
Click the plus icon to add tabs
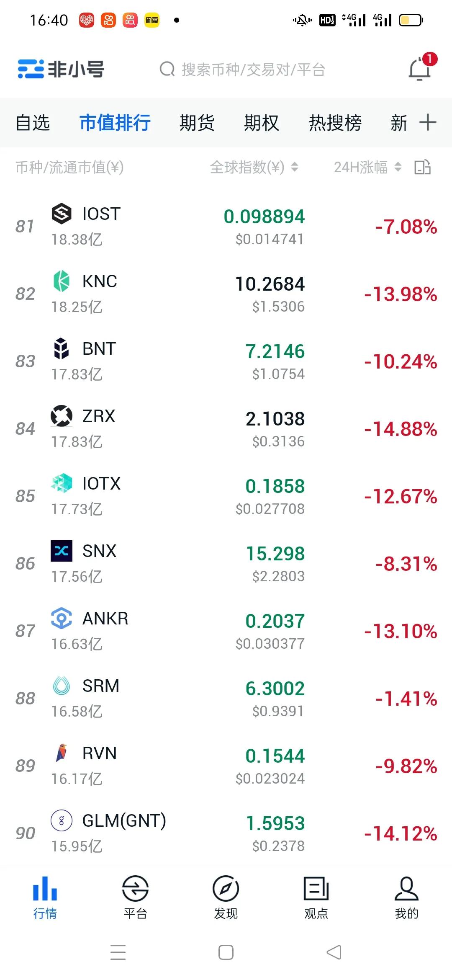pos(428,122)
